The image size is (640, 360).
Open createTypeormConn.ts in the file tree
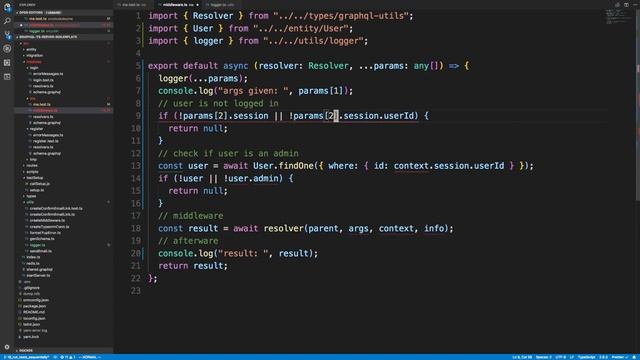pos(49,227)
